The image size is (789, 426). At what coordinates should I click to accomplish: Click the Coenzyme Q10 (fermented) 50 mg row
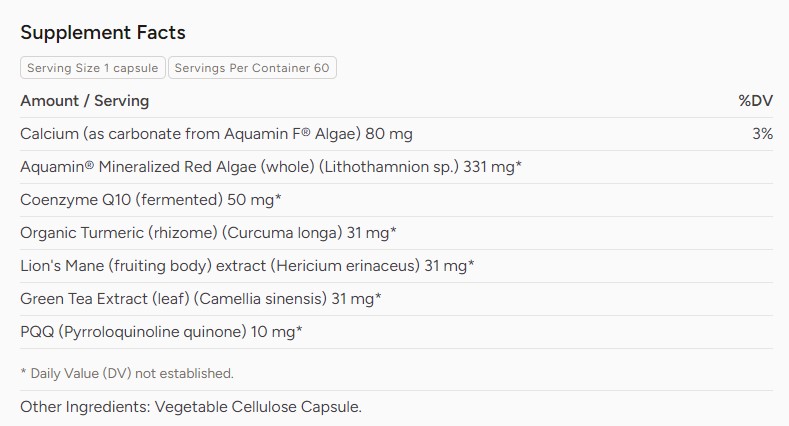397,200
